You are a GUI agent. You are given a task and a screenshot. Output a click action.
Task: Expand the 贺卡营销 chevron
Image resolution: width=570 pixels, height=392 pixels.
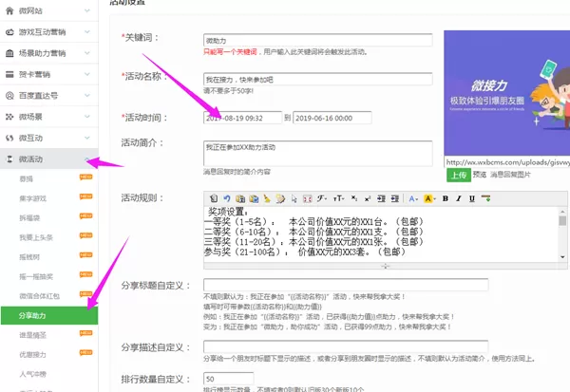(x=87, y=74)
